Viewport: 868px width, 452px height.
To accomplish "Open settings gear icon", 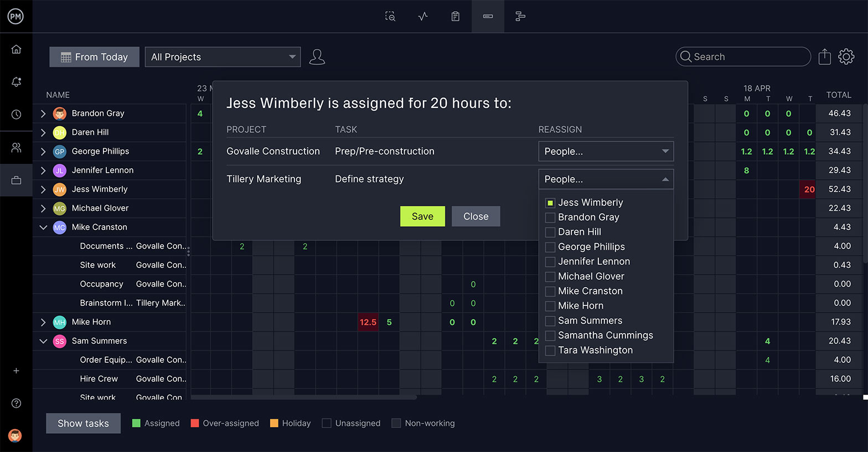I will click(x=846, y=56).
